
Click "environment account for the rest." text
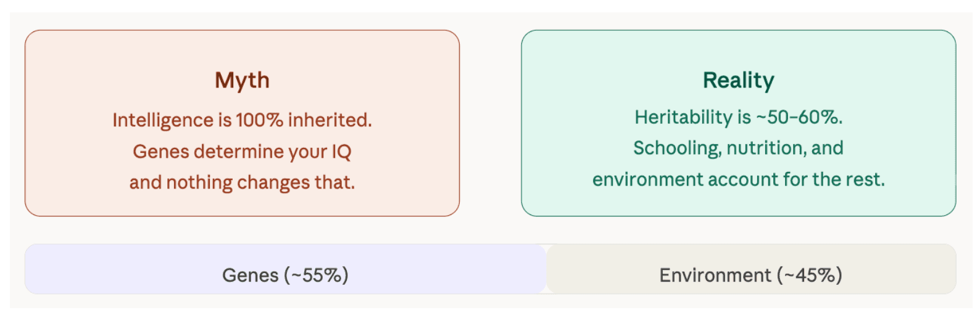[738, 179]
